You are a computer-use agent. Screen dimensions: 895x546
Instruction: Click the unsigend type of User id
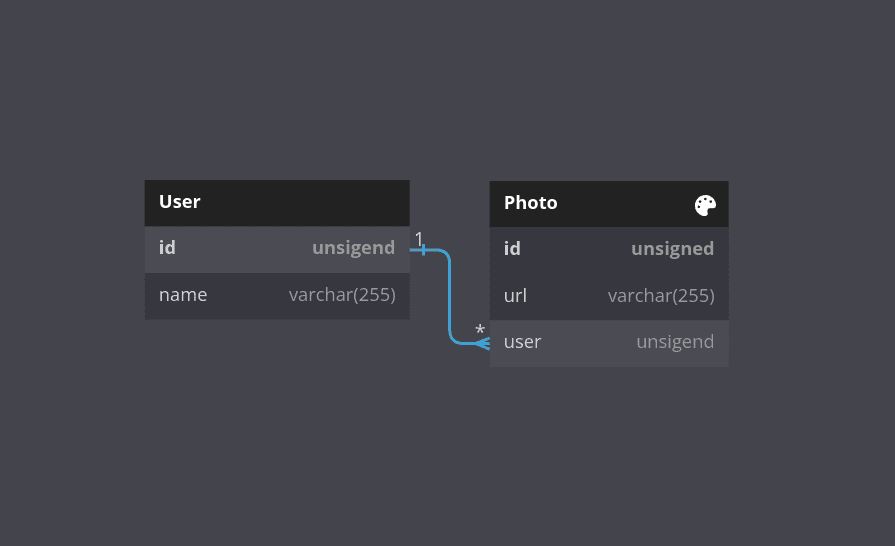click(x=353, y=248)
